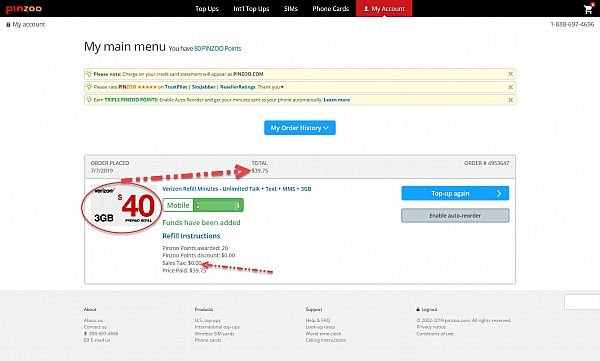Open Help & FAQ footer link
Screen dimensions: 600x361
coord(318,320)
